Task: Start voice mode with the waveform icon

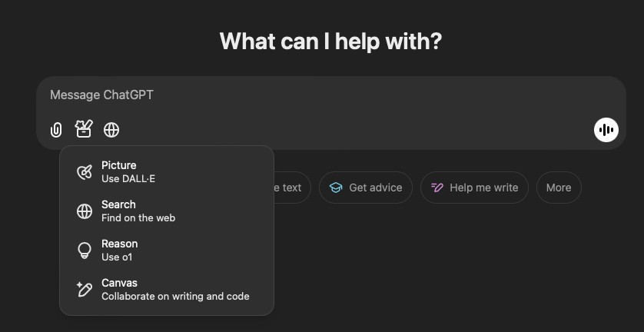Action: pyautogui.click(x=606, y=130)
